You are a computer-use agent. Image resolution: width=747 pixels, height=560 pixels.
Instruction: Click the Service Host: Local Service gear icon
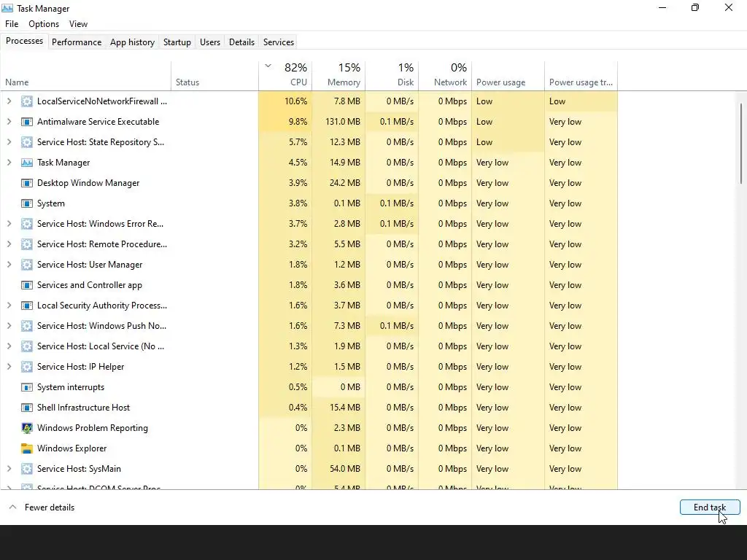(27, 346)
